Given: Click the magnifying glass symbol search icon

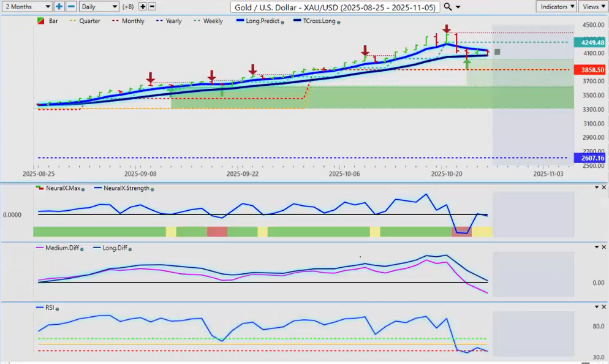Looking at the screenshot, I should click(448, 7).
